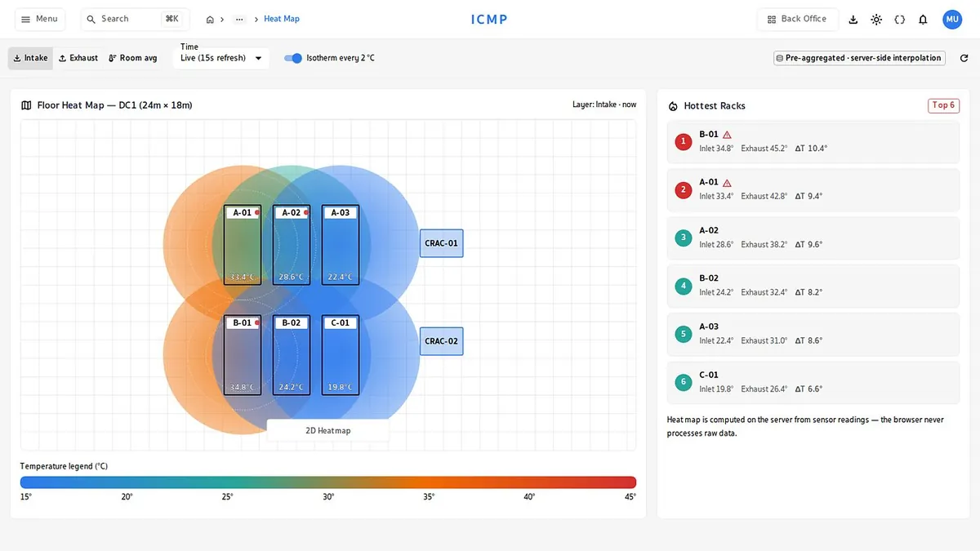Click the A-01 warning triangle icon
980x551 pixels.
point(727,183)
